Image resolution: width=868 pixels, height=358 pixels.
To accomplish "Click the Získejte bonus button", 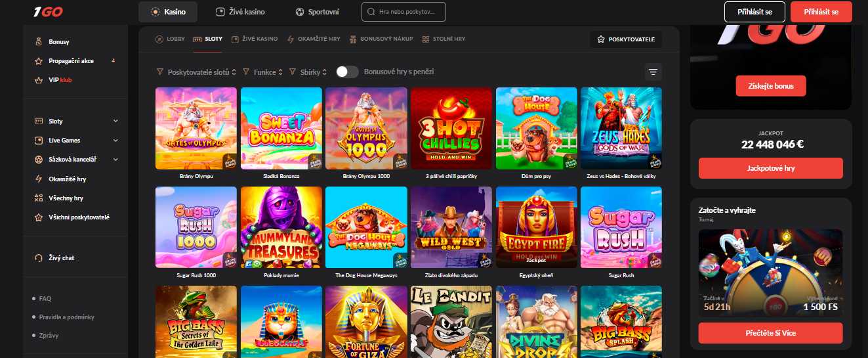I will tap(771, 86).
